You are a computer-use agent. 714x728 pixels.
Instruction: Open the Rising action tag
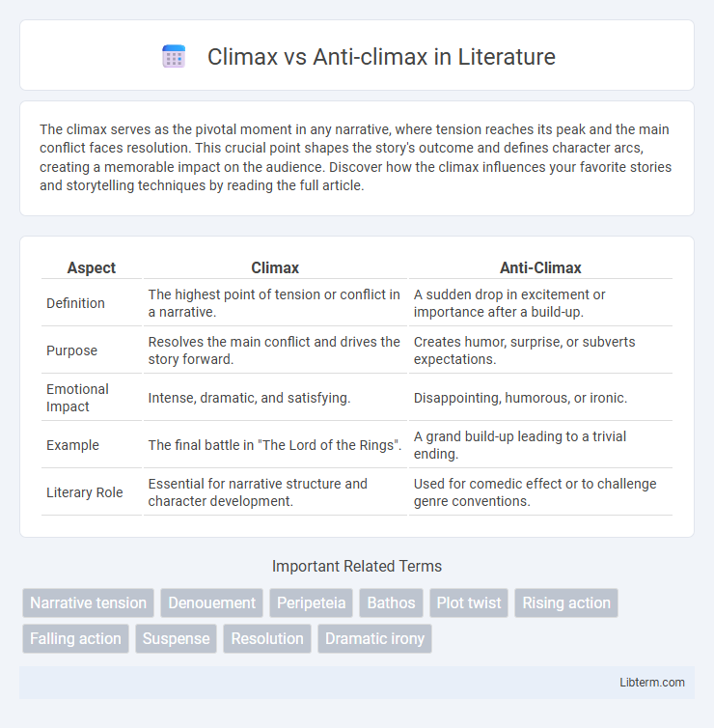pyautogui.click(x=566, y=602)
